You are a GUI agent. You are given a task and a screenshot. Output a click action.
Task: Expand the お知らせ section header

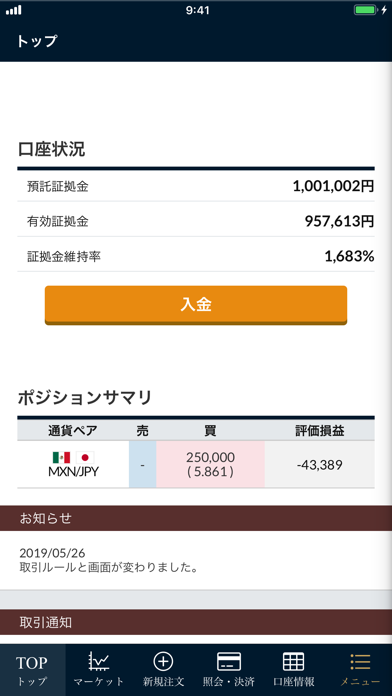pos(196,518)
